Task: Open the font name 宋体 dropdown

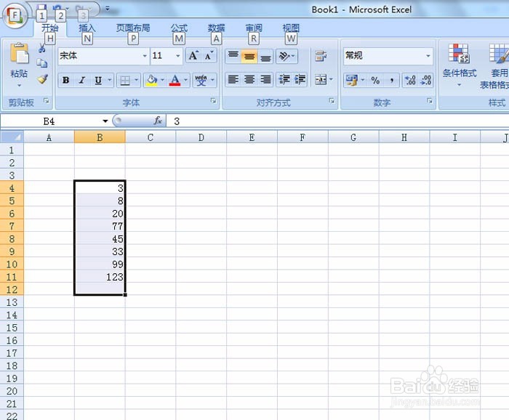Action: click(145, 56)
